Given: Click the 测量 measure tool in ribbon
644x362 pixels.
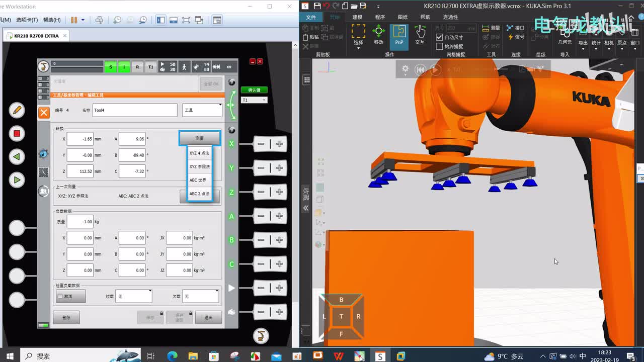Looking at the screenshot, I should [x=491, y=28].
